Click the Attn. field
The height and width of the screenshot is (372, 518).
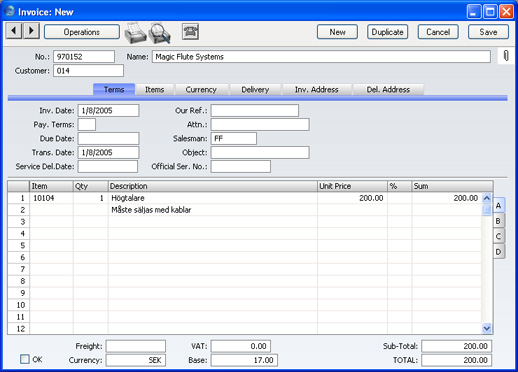tap(260, 124)
